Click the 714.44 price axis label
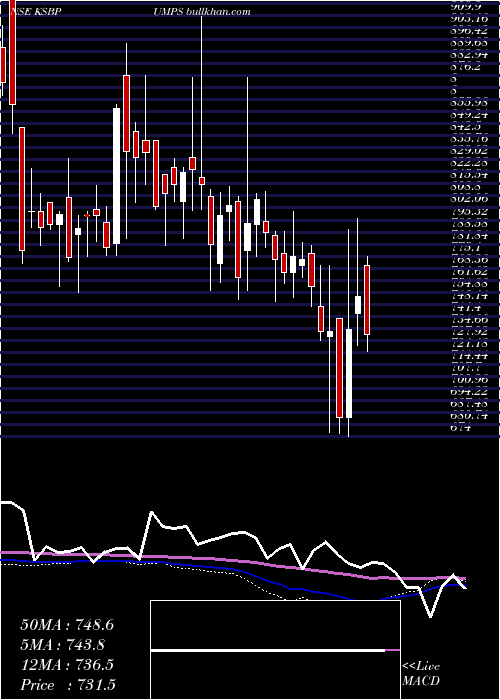The image size is (500, 700). coord(470,356)
